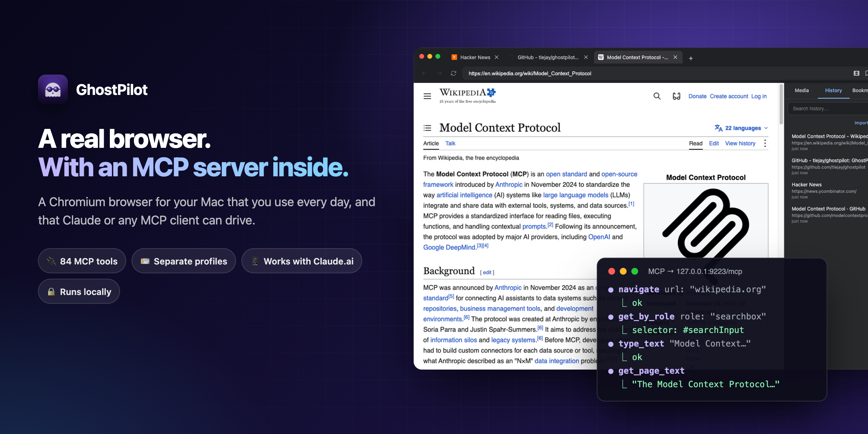
Task: Select the Read view tab
Action: [696, 143]
